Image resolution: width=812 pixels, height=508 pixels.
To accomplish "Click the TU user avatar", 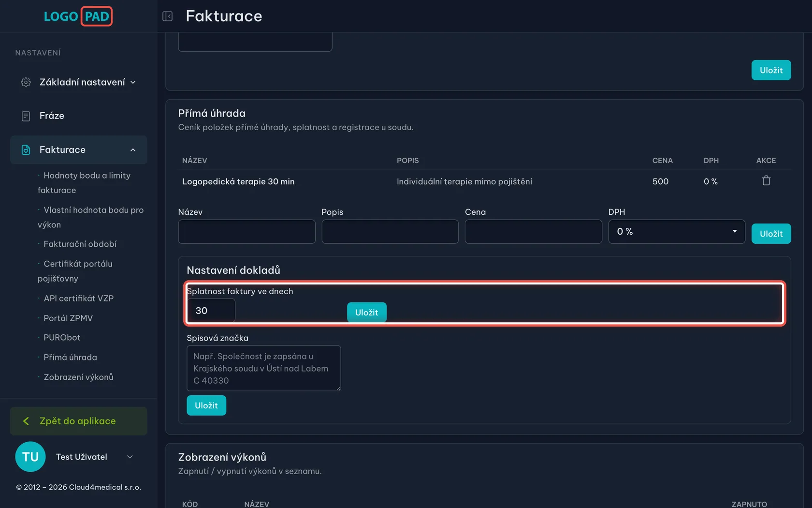I will (x=30, y=457).
